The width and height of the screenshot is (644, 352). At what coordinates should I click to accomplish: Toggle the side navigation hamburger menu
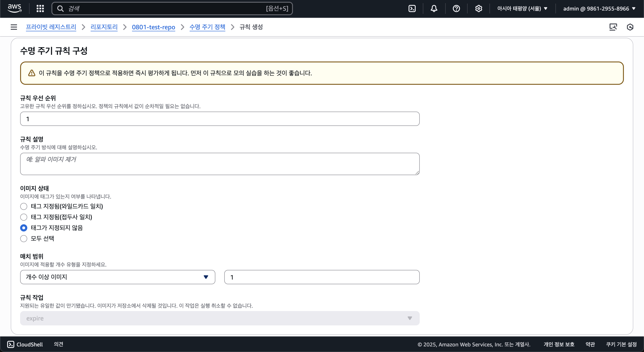click(x=14, y=27)
